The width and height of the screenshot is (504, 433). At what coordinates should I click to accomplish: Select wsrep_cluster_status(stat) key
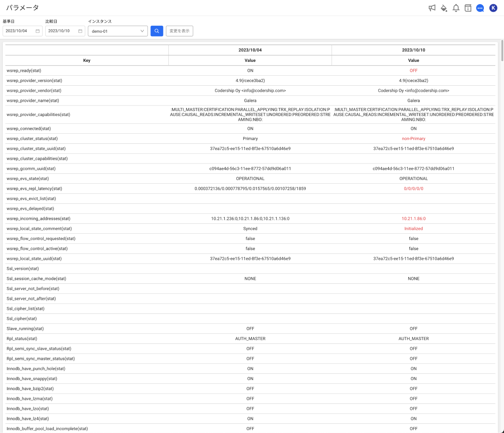coord(32,139)
